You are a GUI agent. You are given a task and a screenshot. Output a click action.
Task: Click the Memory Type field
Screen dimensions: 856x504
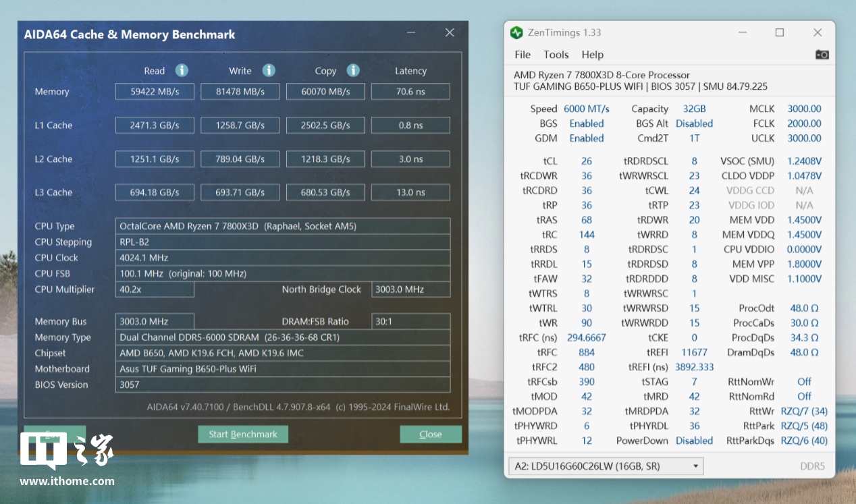pyautogui.click(x=282, y=337)
